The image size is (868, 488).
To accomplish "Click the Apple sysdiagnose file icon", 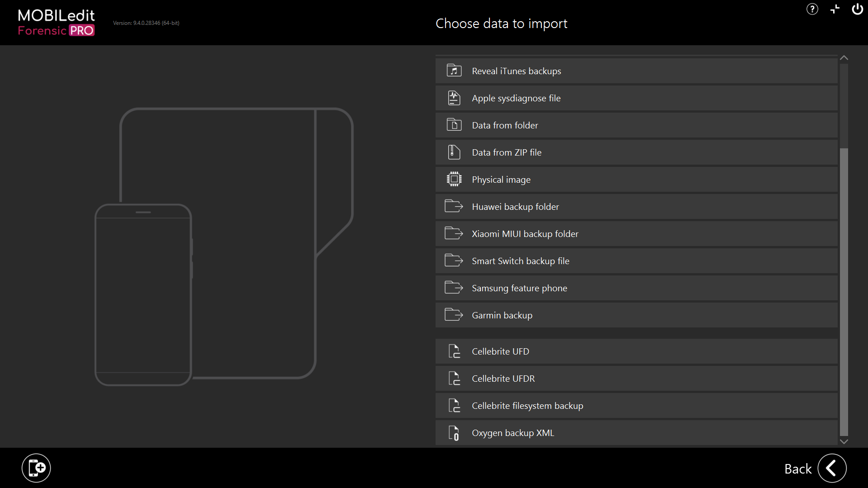I will pos(454,98).
